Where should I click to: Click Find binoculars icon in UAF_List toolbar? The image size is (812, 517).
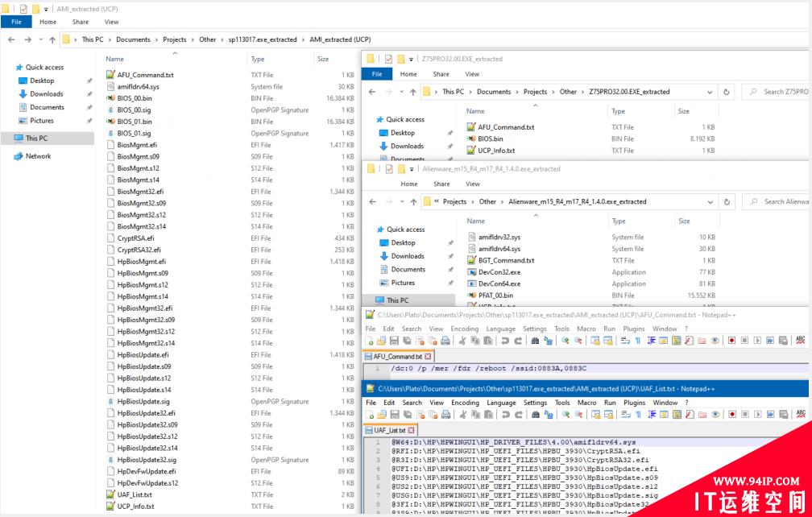click(x=536, y=415)
